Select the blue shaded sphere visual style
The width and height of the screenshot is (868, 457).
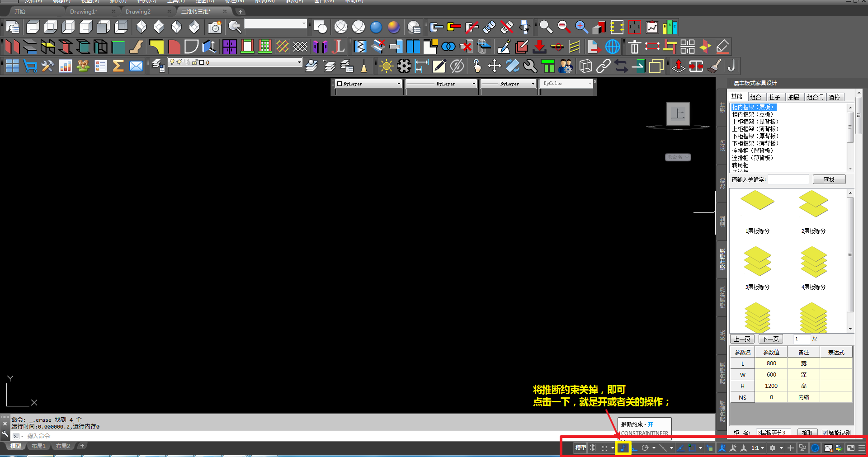coord(376,28)
